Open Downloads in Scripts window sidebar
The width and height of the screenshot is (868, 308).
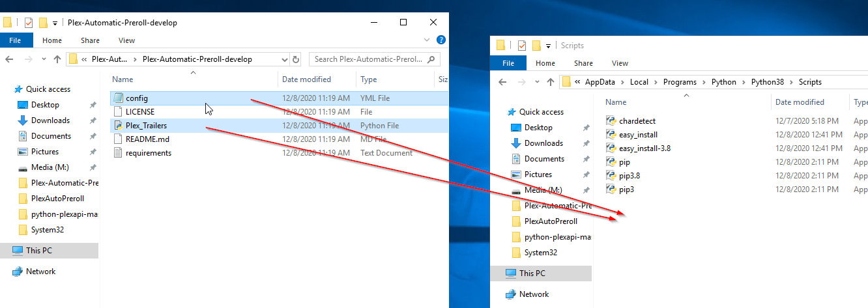(543, 143)
